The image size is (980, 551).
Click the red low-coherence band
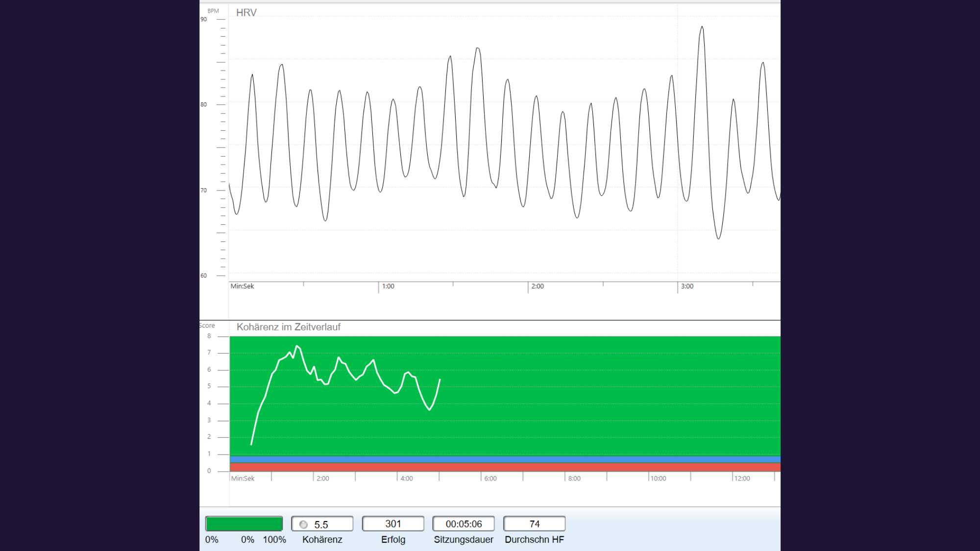505,467
